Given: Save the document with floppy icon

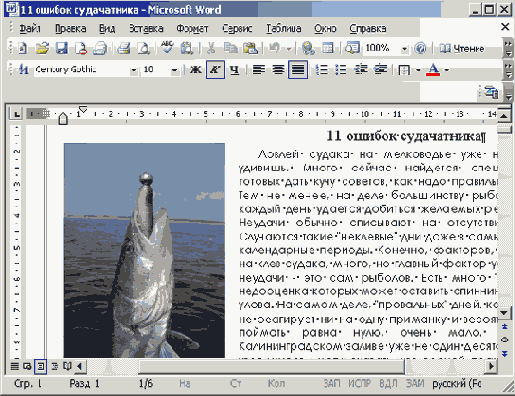Looking at the screenshot, I should pos(62,48).
